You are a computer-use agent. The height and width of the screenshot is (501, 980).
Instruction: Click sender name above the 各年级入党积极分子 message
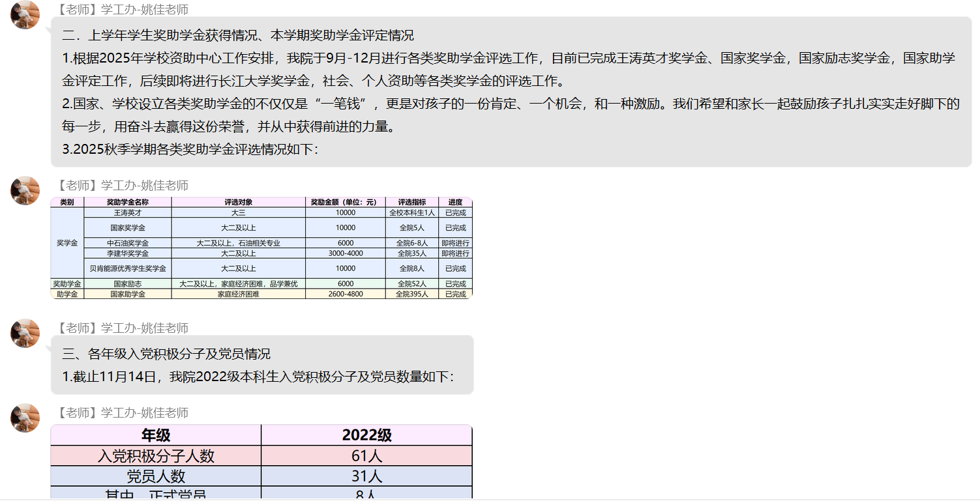tap(122, 328)
